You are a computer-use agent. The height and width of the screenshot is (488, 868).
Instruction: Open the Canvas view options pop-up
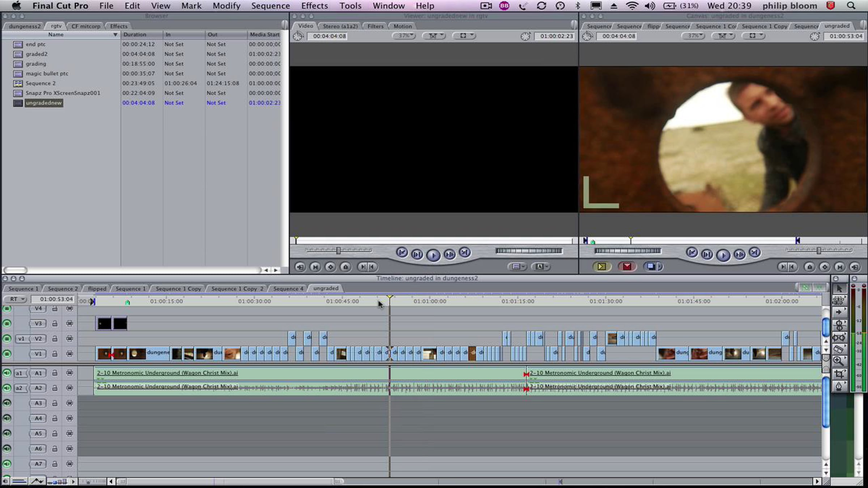pyautogui.click(x=754, y=36)
